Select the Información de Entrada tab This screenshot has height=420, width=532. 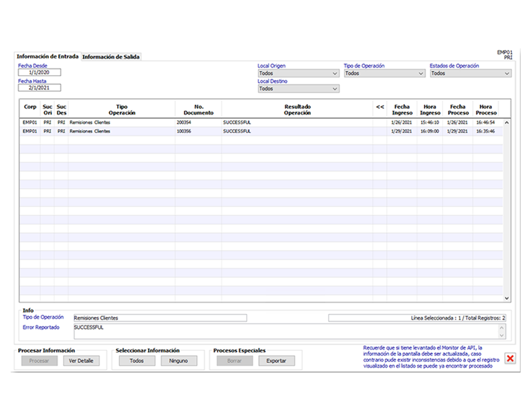(47, 56)
